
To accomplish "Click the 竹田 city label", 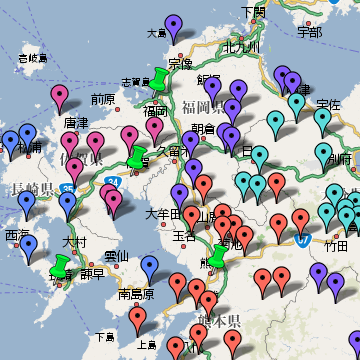I will click(336, 246).
